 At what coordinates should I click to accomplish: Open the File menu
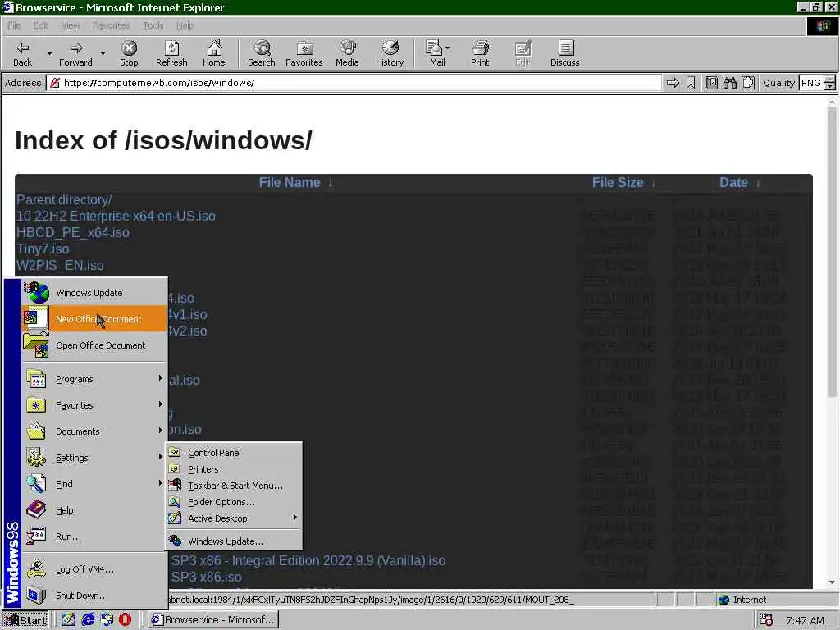(14, 25)
